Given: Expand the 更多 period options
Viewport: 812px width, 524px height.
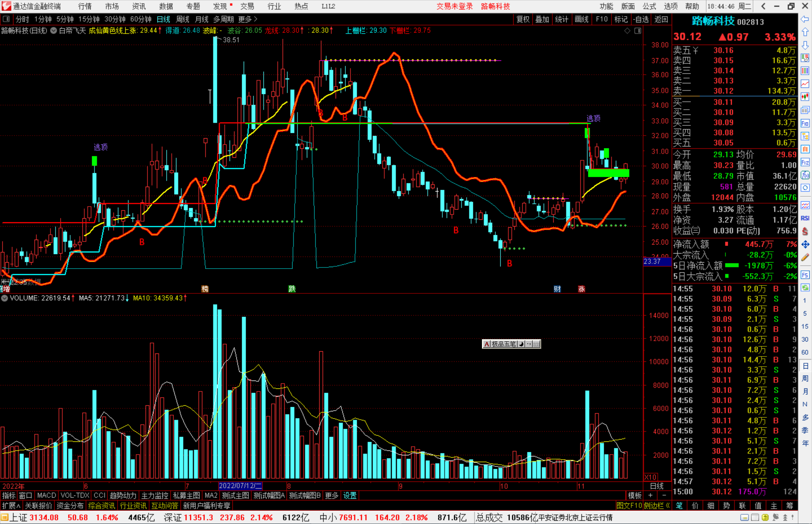Looking at the screenshot, I should click(247, 19).
